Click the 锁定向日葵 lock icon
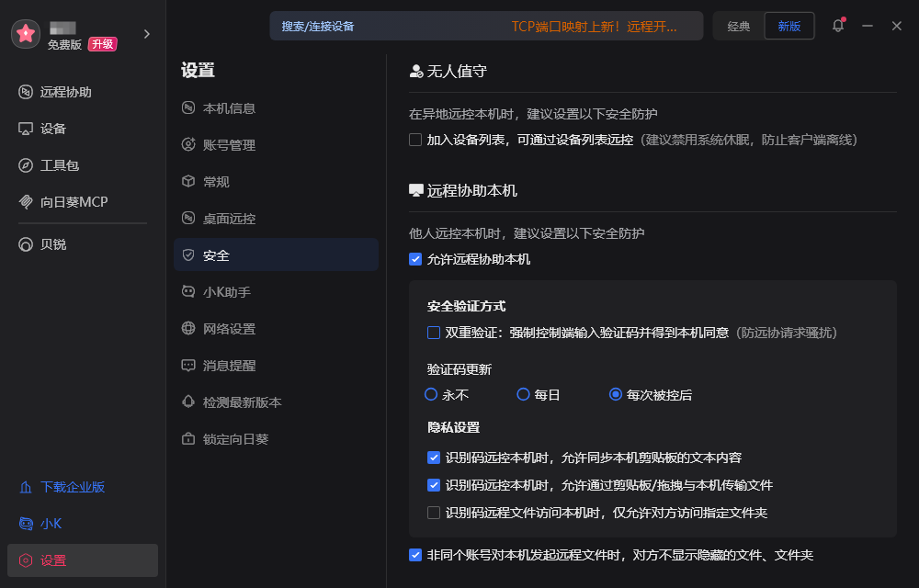The image size is (919, 588). [188, 438]
